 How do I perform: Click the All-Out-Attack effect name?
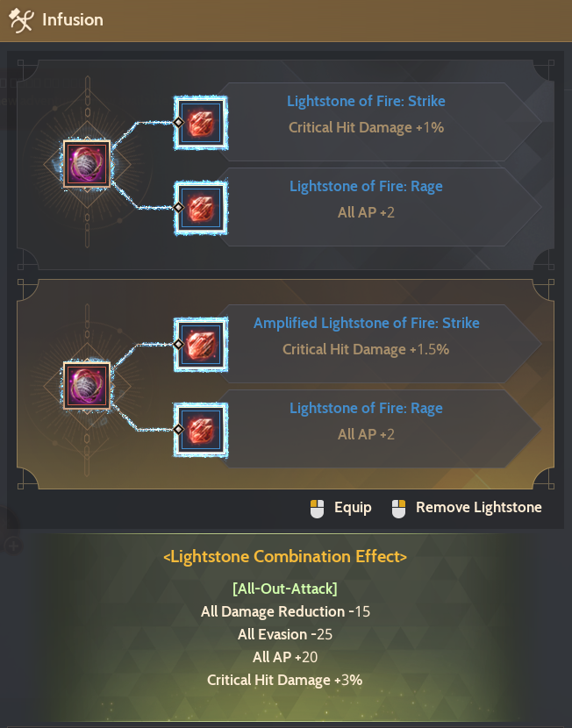pos(285,589)
